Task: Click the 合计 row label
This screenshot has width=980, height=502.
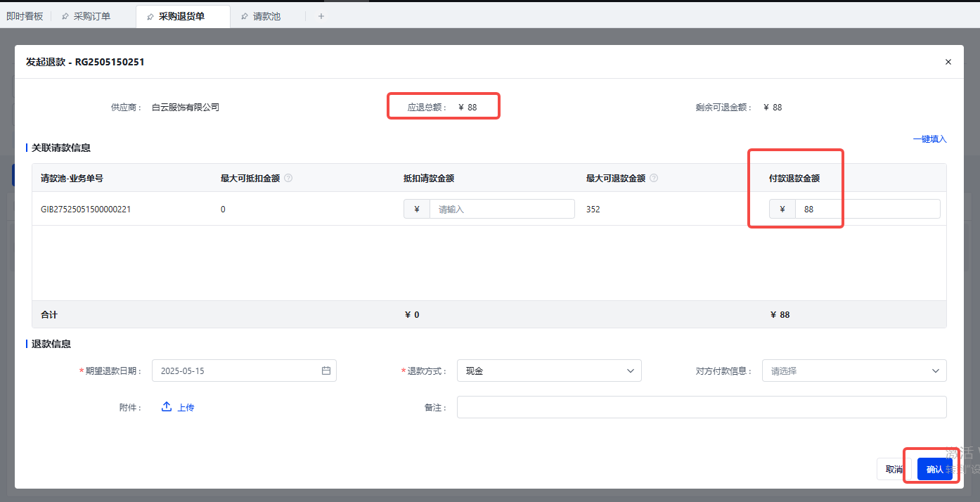Action: [x=49, y=314]
